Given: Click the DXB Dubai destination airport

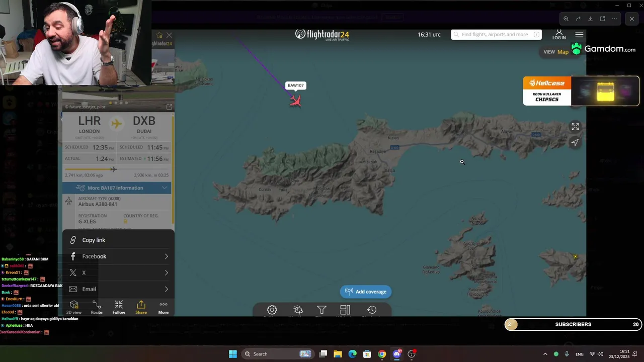Looking at the screenshot, I should (x=144, y=125).
